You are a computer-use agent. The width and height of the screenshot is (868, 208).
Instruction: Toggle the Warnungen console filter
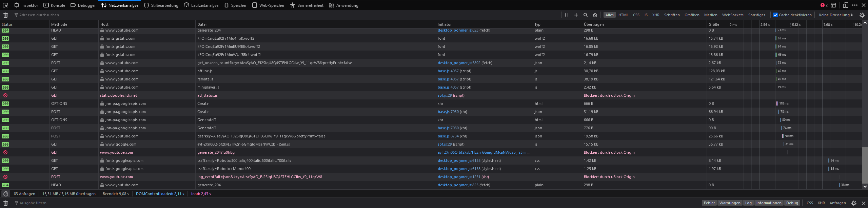[x=730, y=203]
